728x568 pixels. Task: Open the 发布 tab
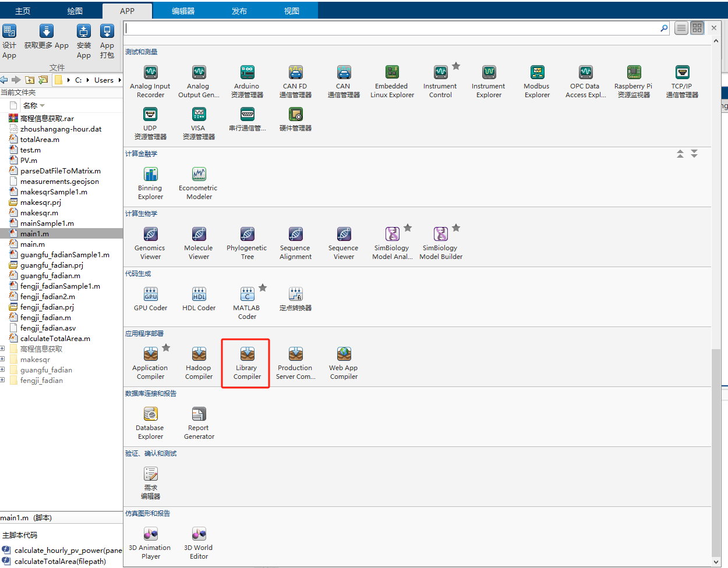[239, 11]
